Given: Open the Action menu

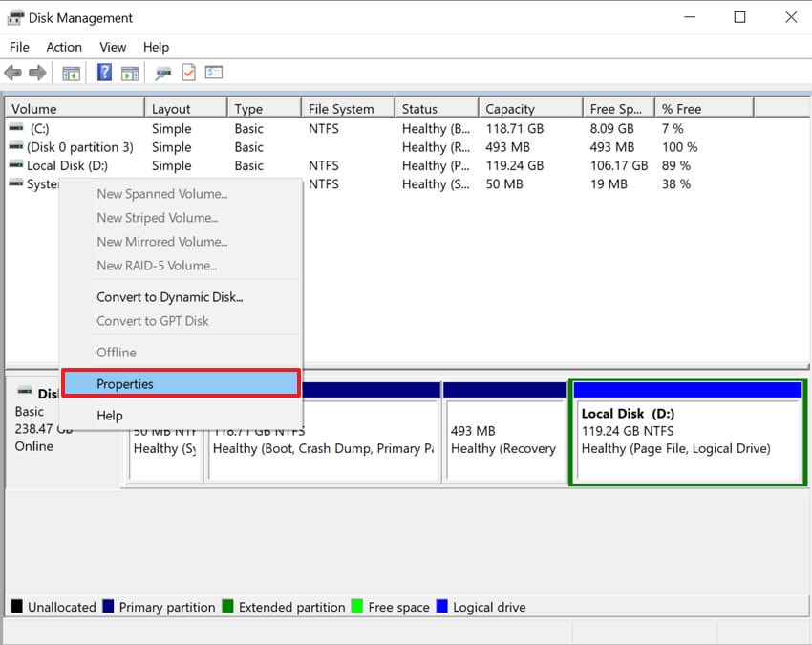Looking at the screenshot, I should point(63,47).
